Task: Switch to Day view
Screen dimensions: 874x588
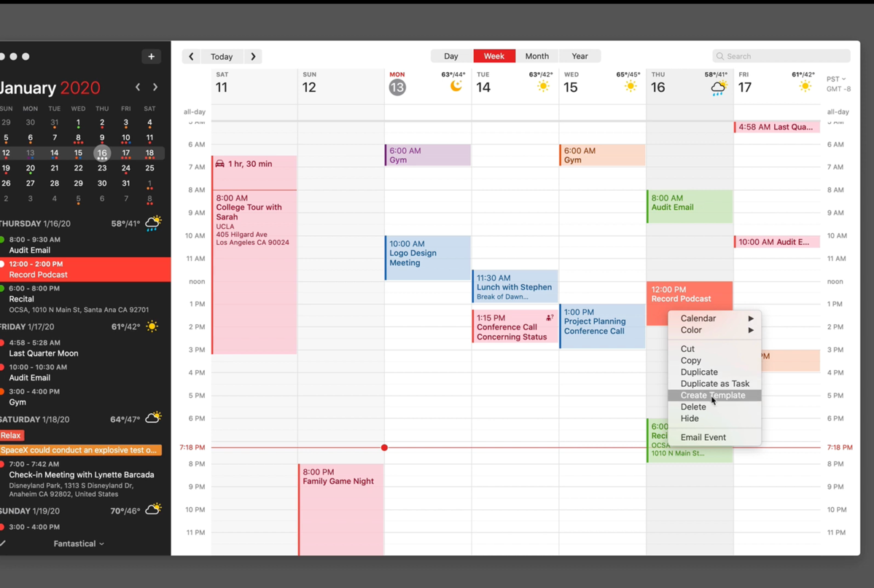Action: click(451, 56)
